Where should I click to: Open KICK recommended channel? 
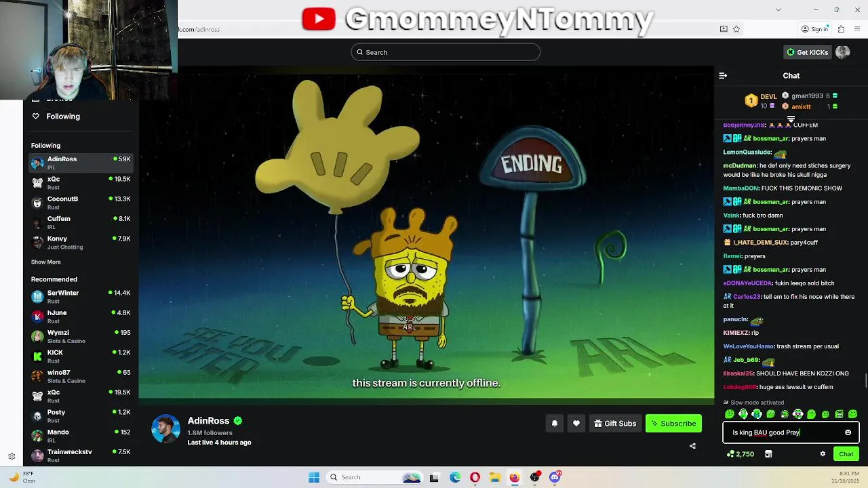click(x=81, y=356)
